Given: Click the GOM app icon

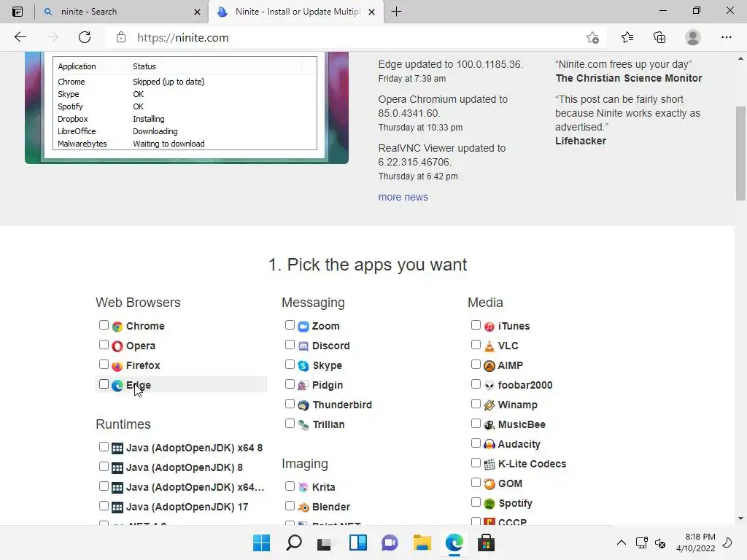Looking at the screenshot, I should pos(489,484).
